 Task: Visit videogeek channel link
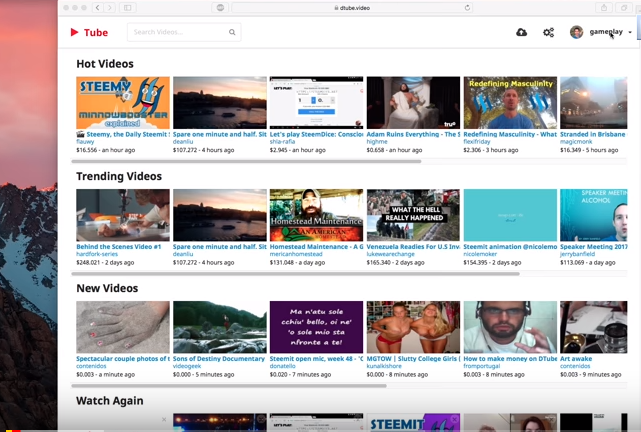click(187, 366)
